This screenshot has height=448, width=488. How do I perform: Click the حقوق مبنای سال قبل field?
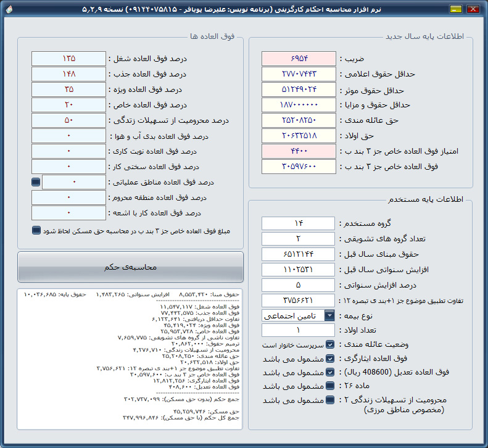(x=298, y=254)
